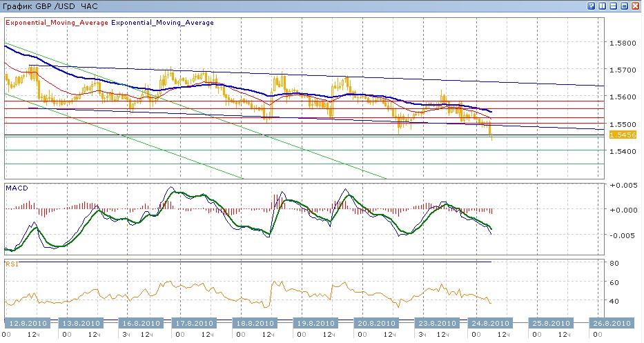The height and width of the screenshot is (343, 644).
Task: Click the horizontal split window icon
Action: pos(613,6)
